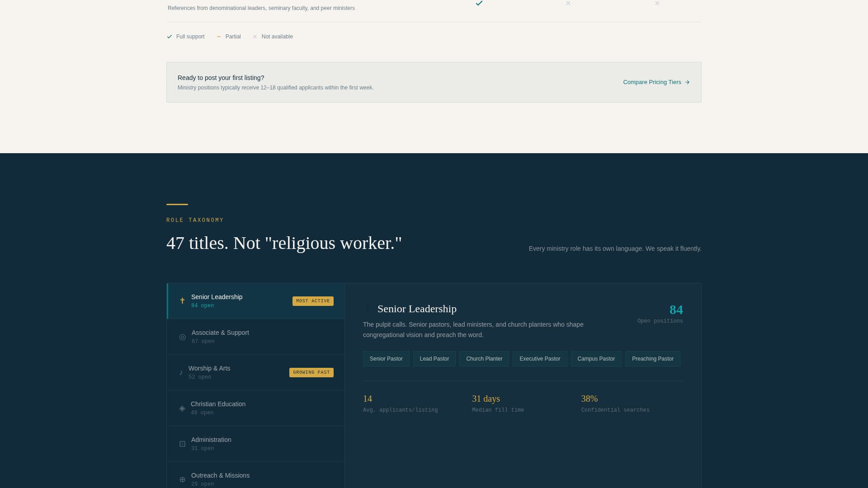Click the '49 open' count text
The height and width of the screenshot is (488, 868).
click(x=202, y=413)
